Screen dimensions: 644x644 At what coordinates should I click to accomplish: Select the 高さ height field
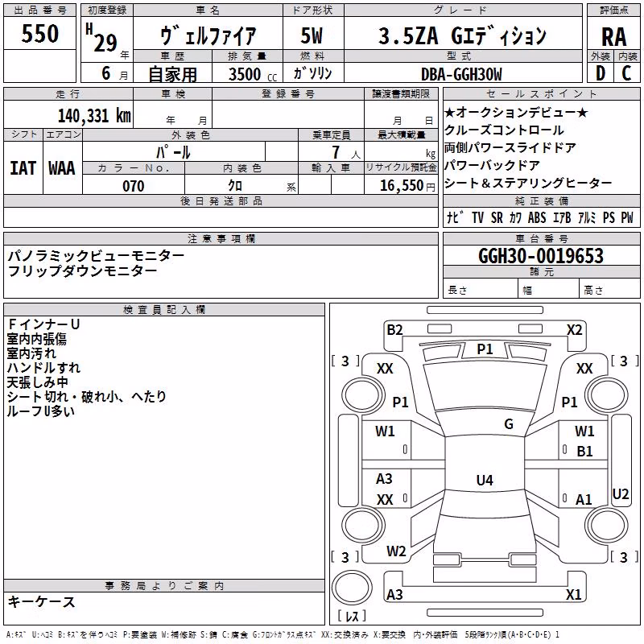coord(609,288)
